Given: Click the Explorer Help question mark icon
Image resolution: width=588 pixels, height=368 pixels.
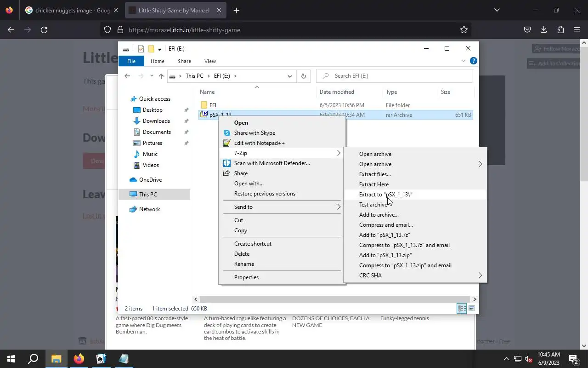Looking at the screenshot, I should 474,61.
